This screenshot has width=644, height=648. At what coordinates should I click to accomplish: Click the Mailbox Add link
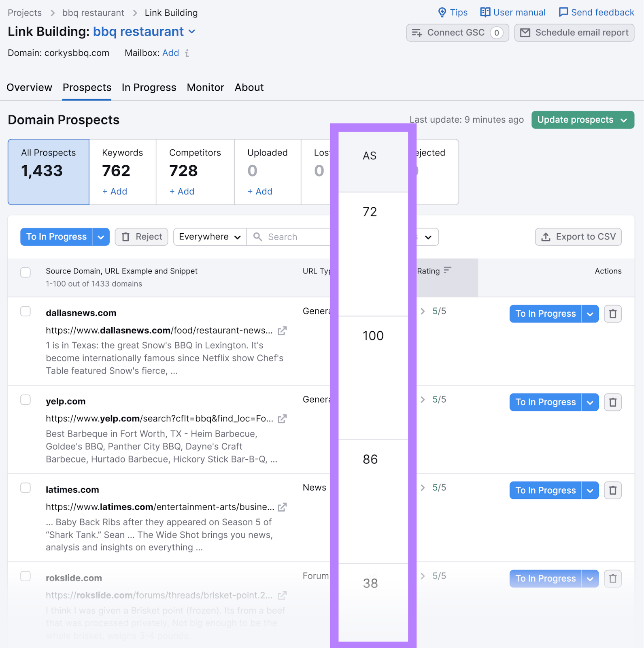(x=170, y=53)
